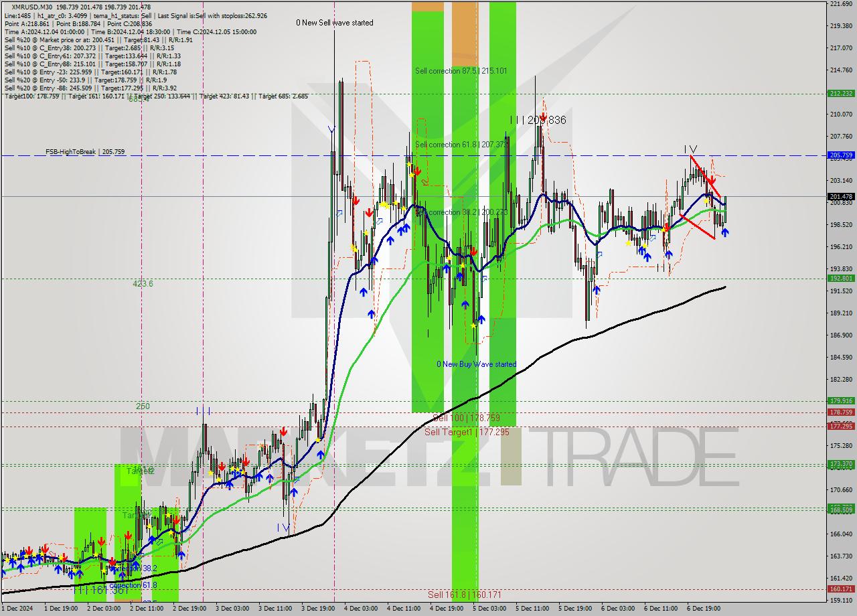Click the 'Sell %20 @ Entry -88: 245.509' line
The image size is (857, 616).
[x=90, y=88]
